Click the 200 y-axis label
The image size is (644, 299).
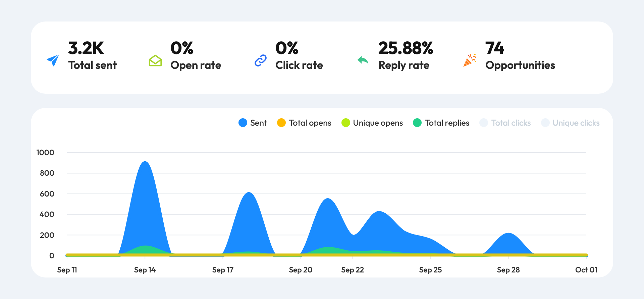pyautogui.click(x=47, y=236)
